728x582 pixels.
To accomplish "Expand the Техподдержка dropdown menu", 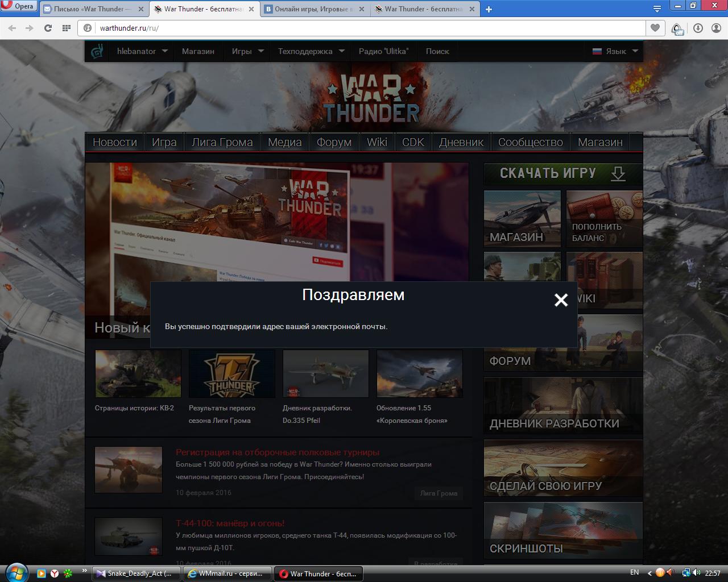I will [312, 51].
